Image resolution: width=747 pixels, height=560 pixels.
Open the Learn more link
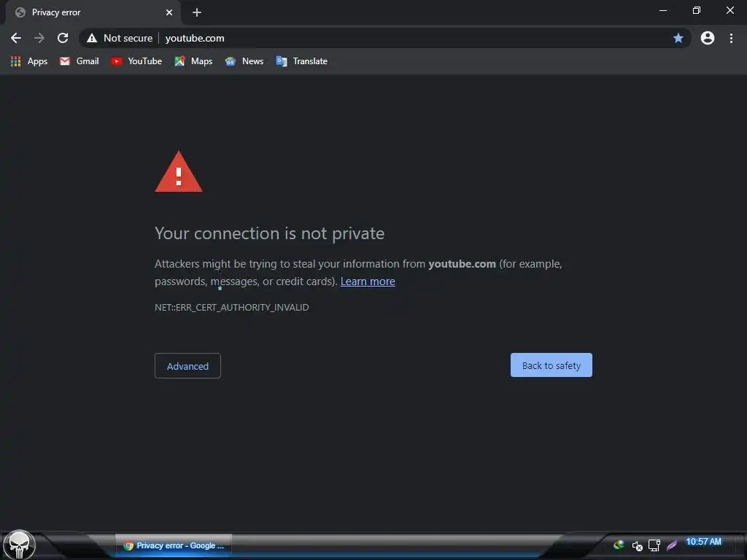[368, 281]
